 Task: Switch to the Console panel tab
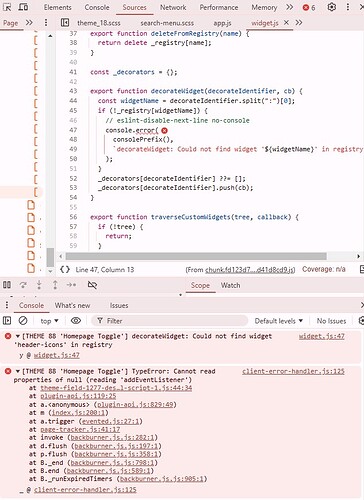(x=97, y=7)
